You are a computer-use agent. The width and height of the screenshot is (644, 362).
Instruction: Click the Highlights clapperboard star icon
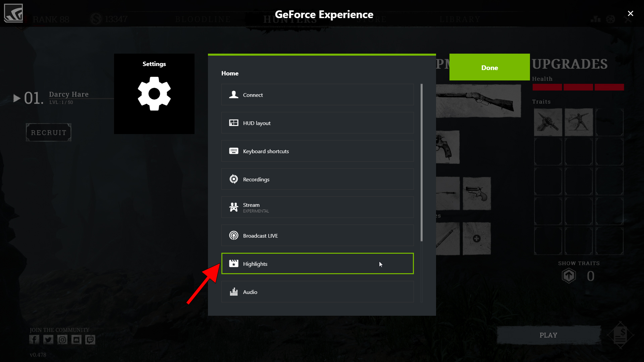[x=233, y=264]
